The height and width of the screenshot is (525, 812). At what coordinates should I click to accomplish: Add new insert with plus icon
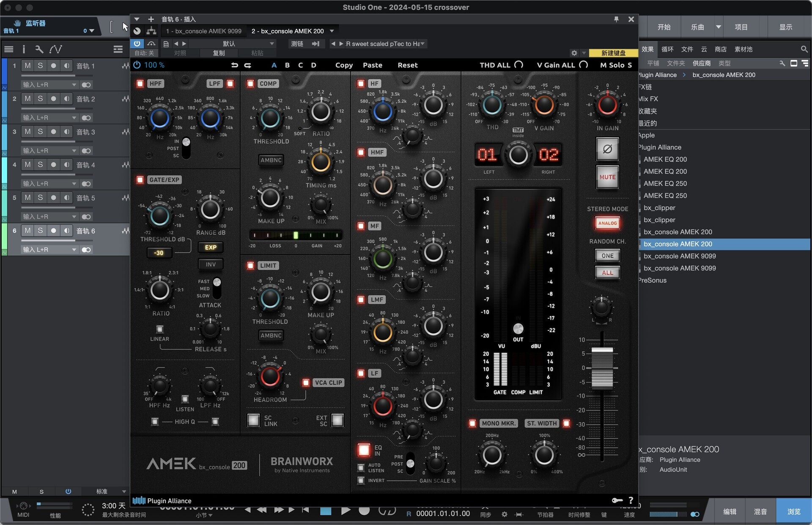pyautogui.click(x=151, y=19)
